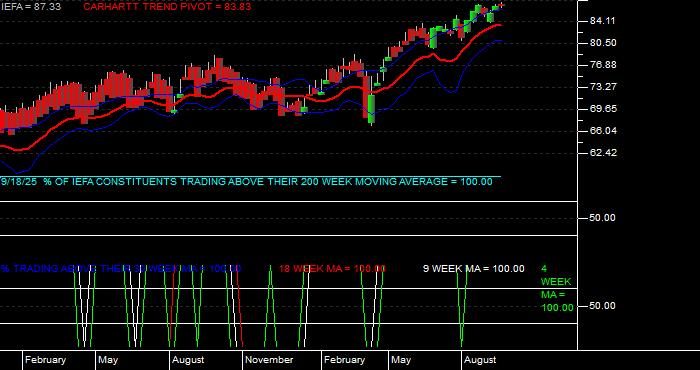Click the 50.00 label of the lower breadth panel

coord(603,306)
